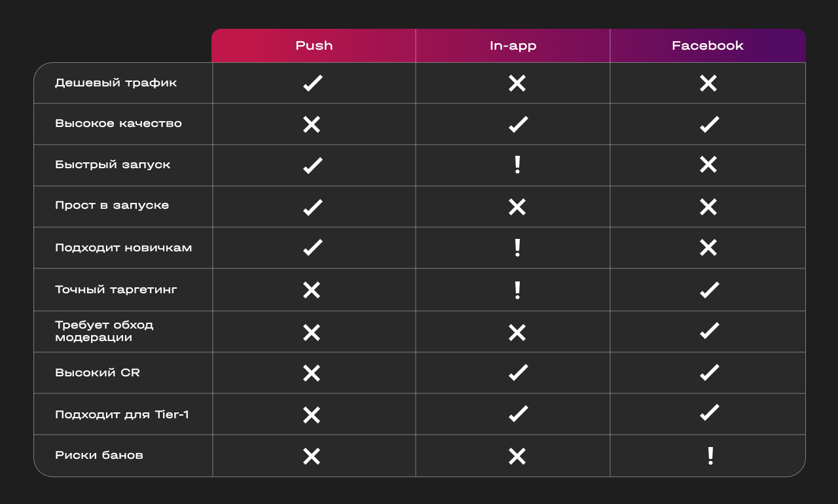Click the exclamation mark for Facebook Риски банов

pos(710,456)
